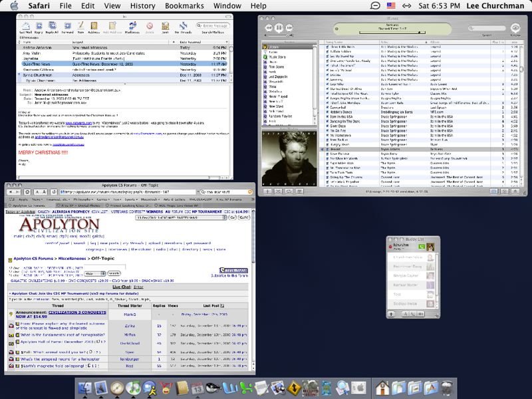The height and width of the screenshot is (399, 532).
Task: Pause playback in iTunes
Action: (279, 27)
